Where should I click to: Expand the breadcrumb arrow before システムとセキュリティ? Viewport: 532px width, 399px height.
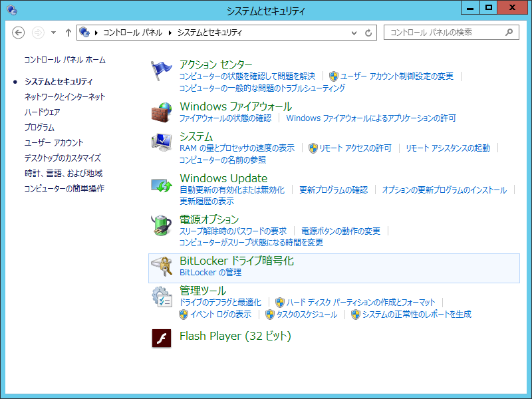pyautogui.click(x=170, y=33)
